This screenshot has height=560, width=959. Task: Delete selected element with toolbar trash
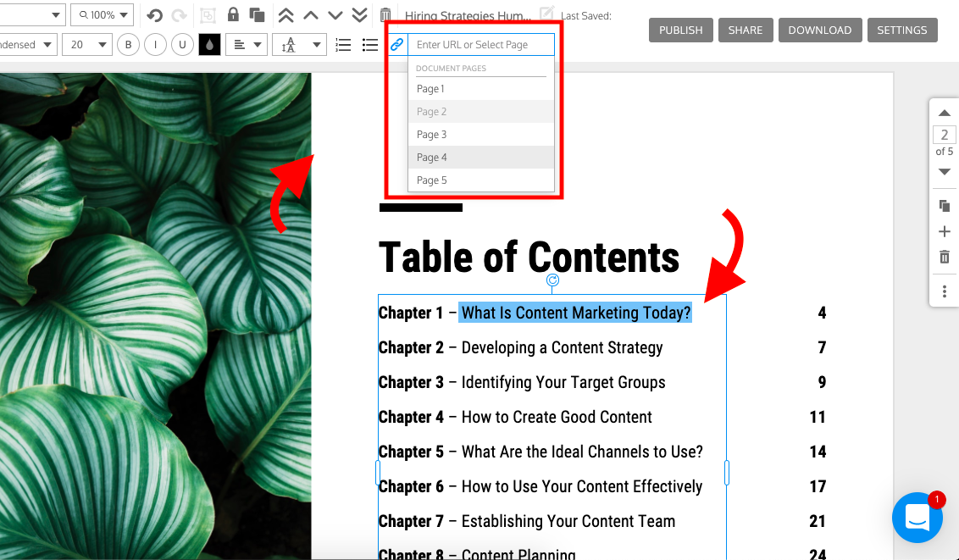pos(385,15)
